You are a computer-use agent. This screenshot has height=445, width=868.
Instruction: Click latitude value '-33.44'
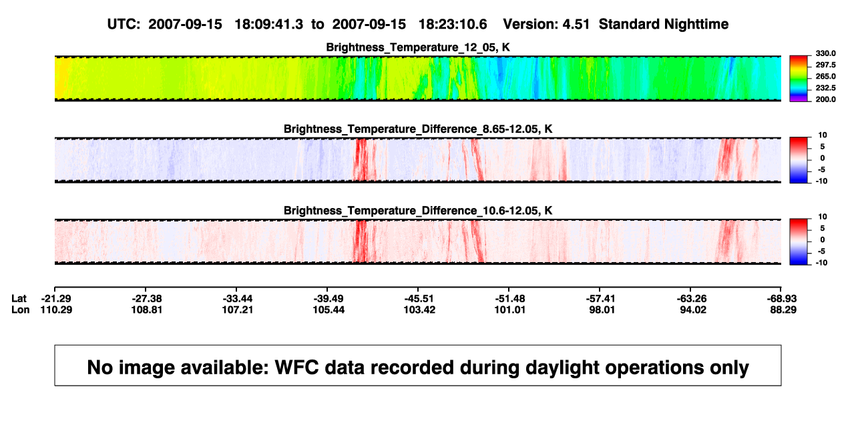click(237, 298)
